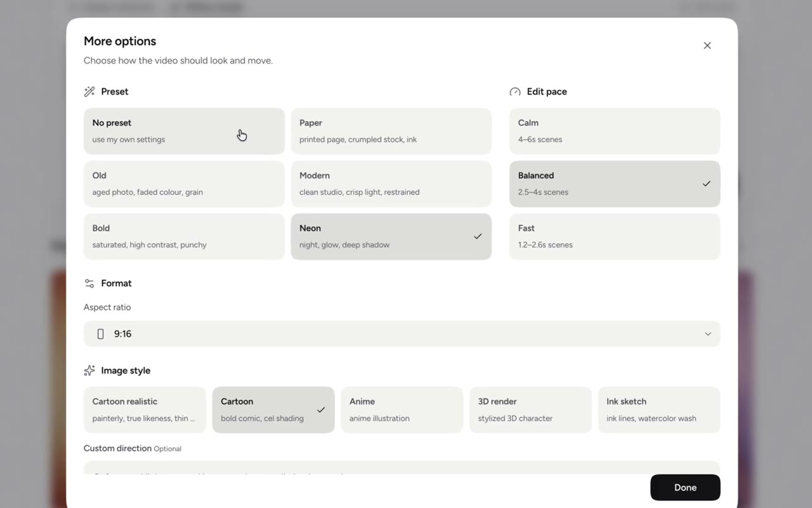
Task: Close the More options dialog
Action: tap(707, 46)
